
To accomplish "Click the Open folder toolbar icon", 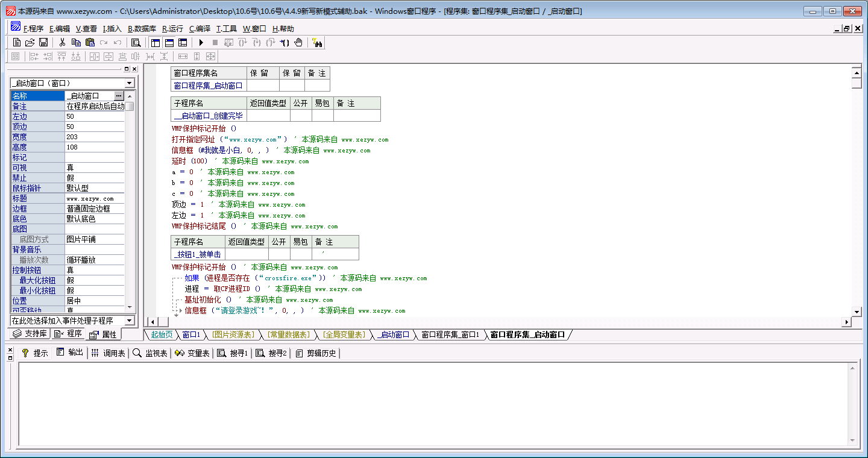I will tap(30, 42).
